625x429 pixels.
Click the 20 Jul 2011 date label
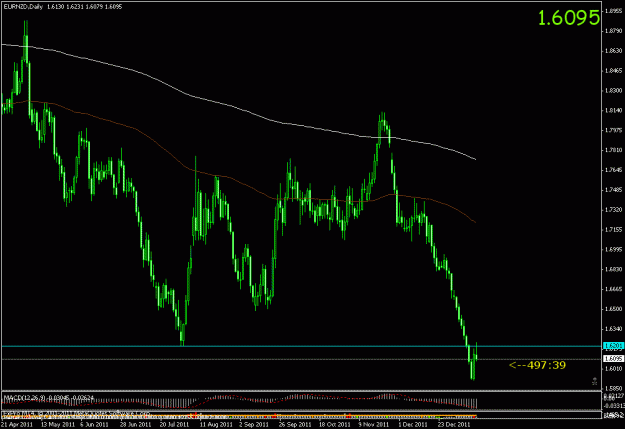[174, 425]
